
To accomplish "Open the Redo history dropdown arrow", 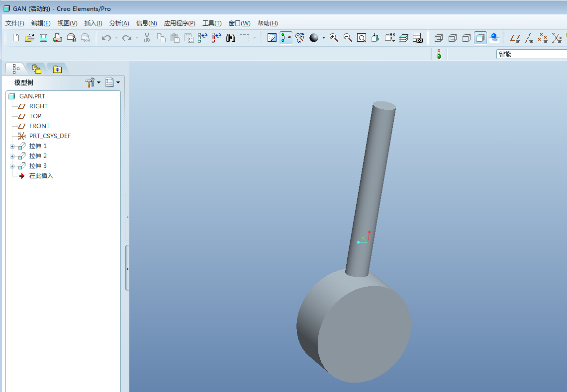I will click(x=137, y=38).
